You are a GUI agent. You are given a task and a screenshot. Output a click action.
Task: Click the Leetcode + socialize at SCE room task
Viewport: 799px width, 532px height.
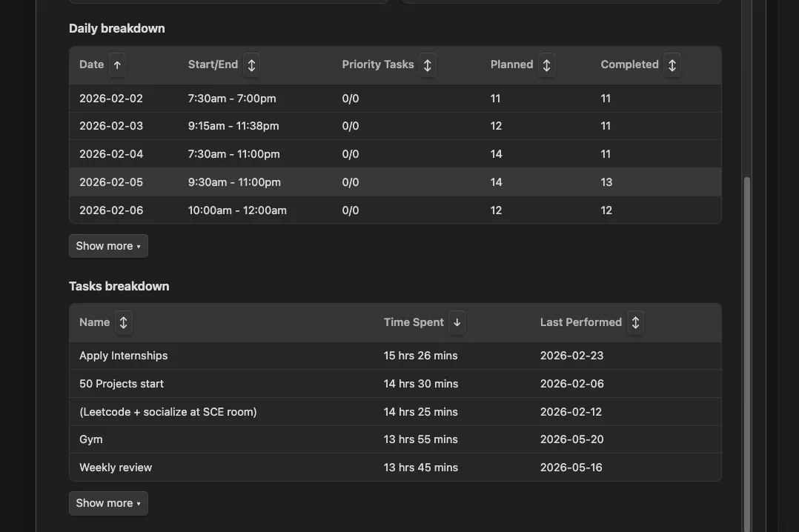168,412
